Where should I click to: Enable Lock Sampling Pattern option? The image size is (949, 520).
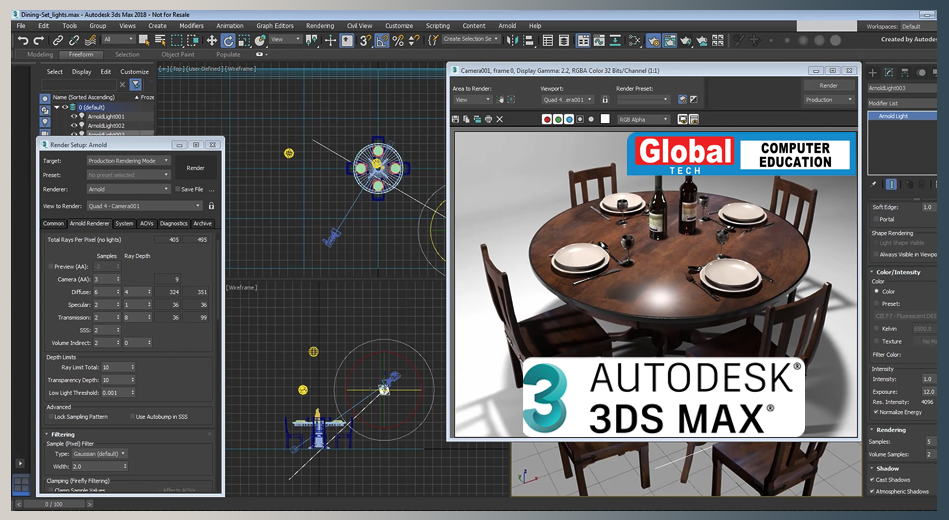coord(50,416)
